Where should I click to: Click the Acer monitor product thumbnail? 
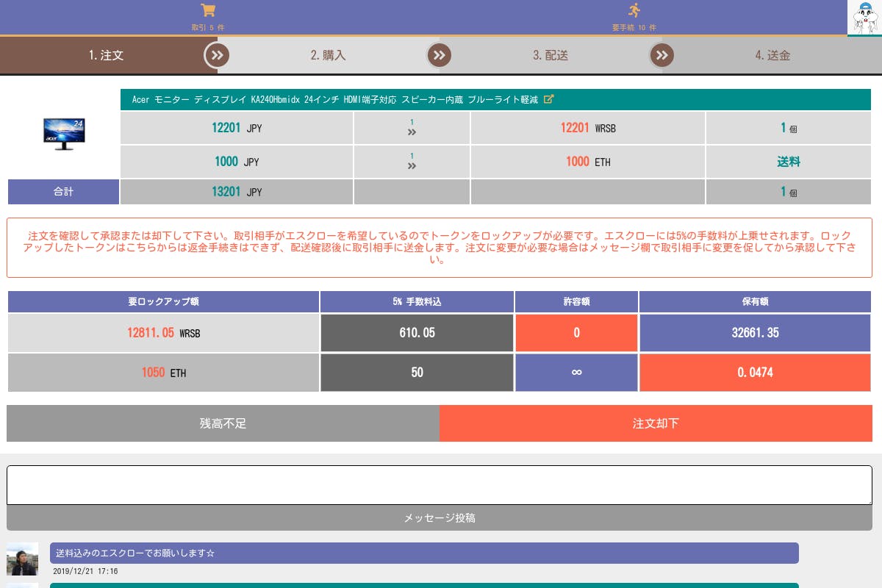point(64,134)
